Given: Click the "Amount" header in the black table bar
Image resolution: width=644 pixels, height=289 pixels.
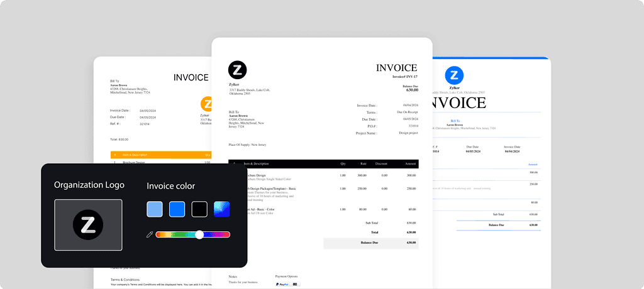Looking at the screenshot, I should [411, 164].
